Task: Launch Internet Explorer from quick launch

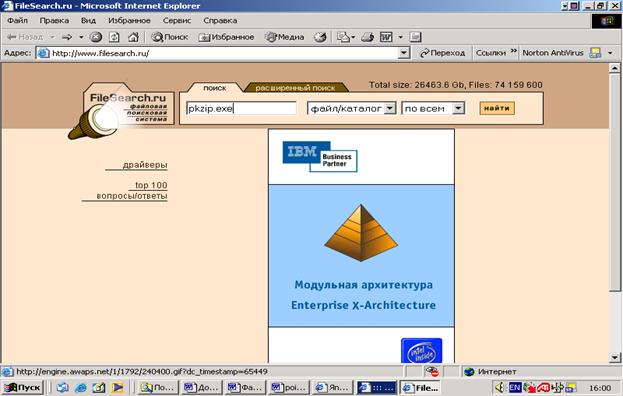Action: tap(81, 387)
